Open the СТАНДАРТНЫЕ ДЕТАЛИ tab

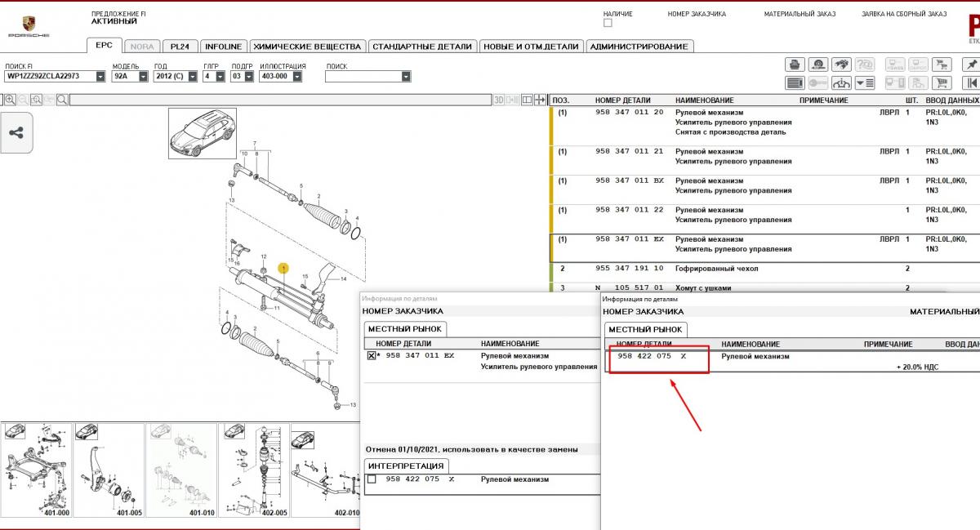coord(422,47)
